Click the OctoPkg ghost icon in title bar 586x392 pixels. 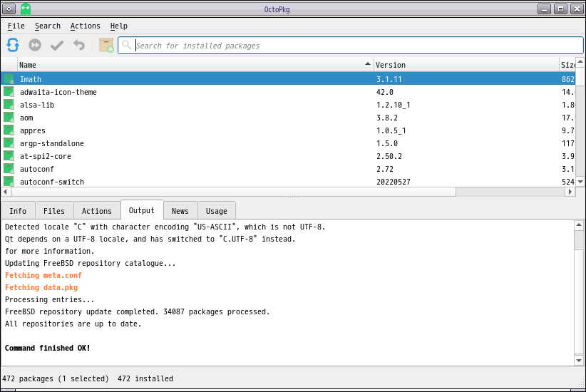click(x=26, y=9)
